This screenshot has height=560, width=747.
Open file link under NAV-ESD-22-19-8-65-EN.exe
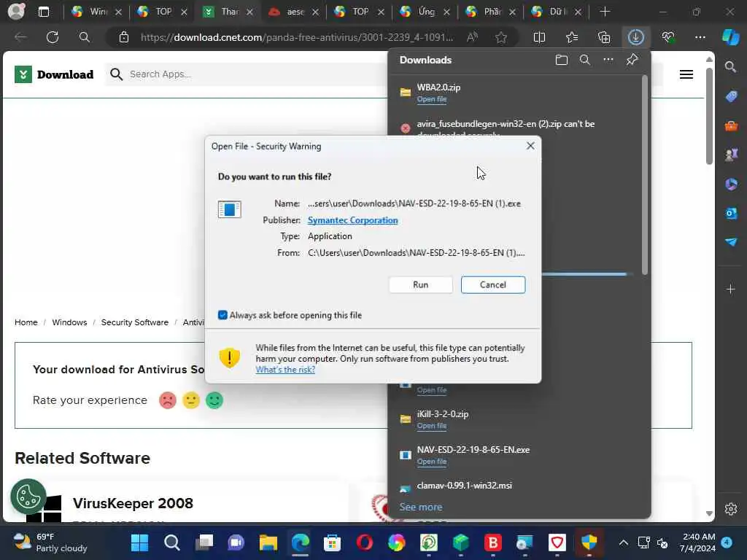point(432,462)
